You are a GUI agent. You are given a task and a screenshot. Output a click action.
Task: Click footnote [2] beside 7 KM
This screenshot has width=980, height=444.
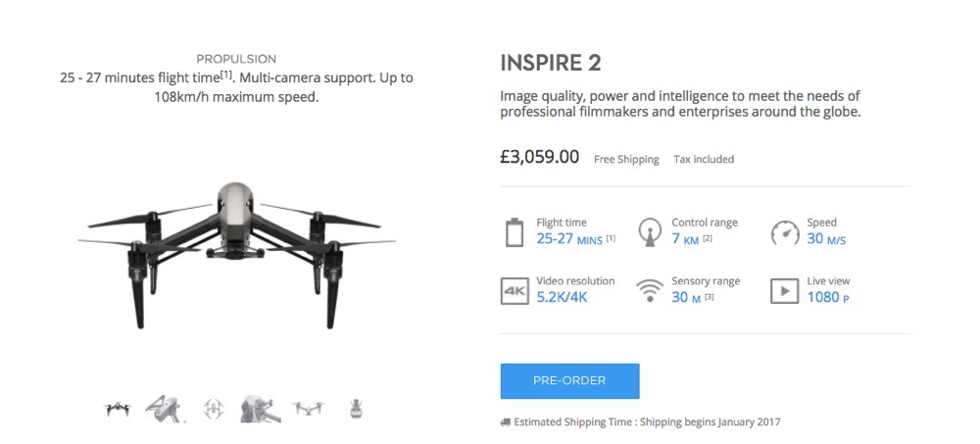pyautogui.click(x=707, y=239)
